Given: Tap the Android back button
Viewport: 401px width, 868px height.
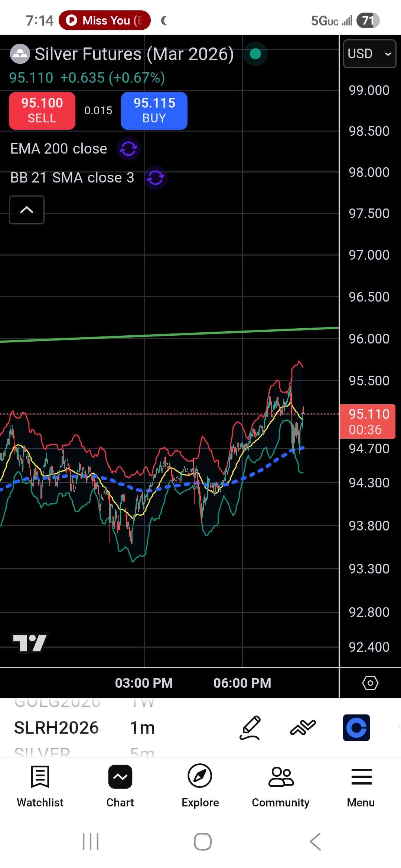Looking at the screenshot, I should [315, 841].
